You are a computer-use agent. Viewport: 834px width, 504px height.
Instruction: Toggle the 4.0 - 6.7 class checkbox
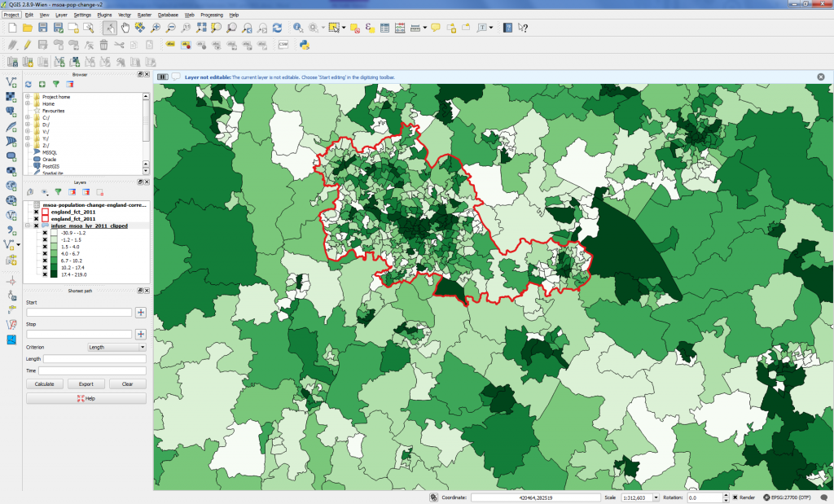pos(45,253)
